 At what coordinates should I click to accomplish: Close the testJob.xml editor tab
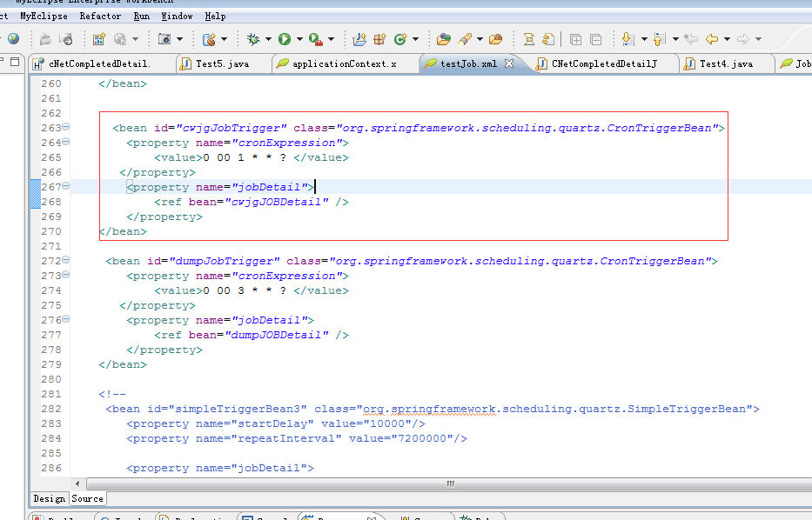(509, 63)
